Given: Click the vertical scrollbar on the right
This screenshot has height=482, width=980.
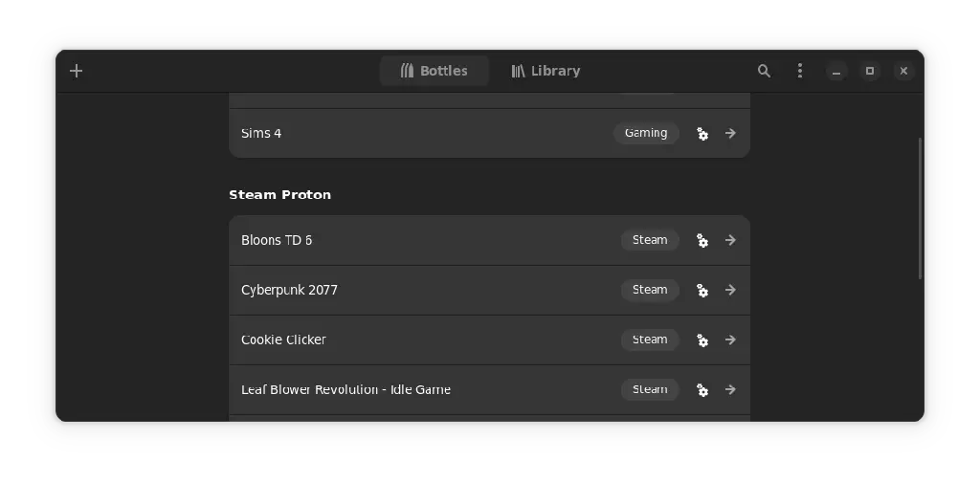Looking at the screenshot, I should point(920,208).
